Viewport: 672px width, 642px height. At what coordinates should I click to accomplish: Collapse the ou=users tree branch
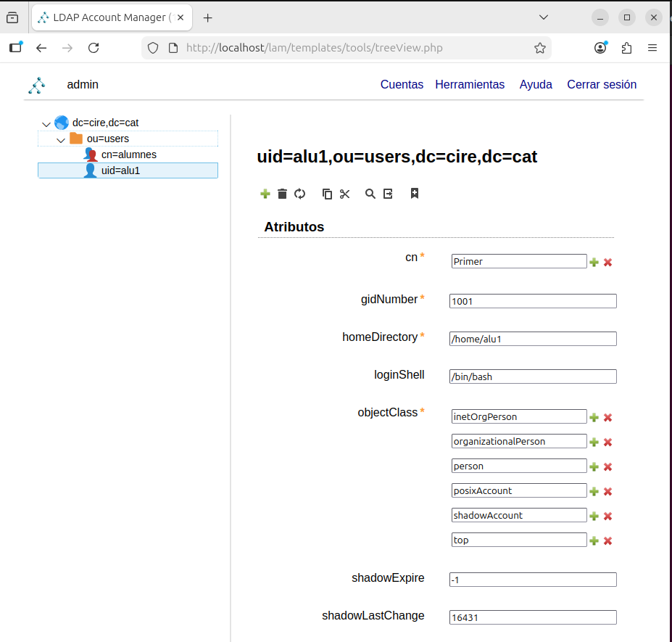[61, 139]
